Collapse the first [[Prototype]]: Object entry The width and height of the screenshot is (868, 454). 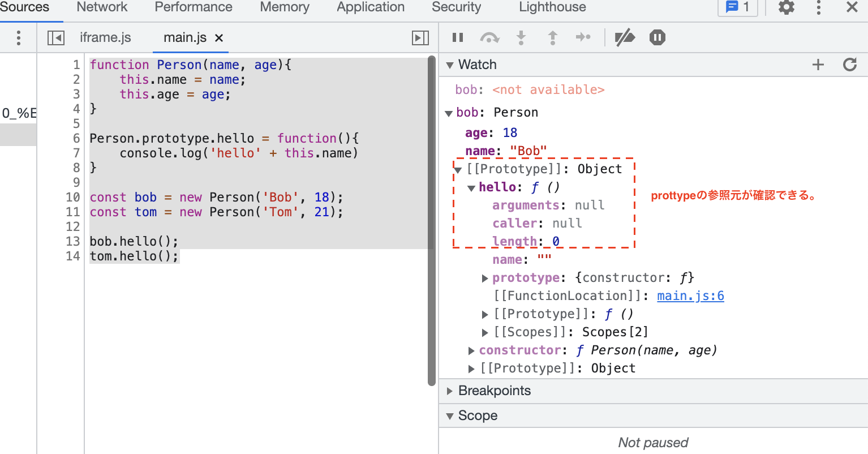coord(458,170)
